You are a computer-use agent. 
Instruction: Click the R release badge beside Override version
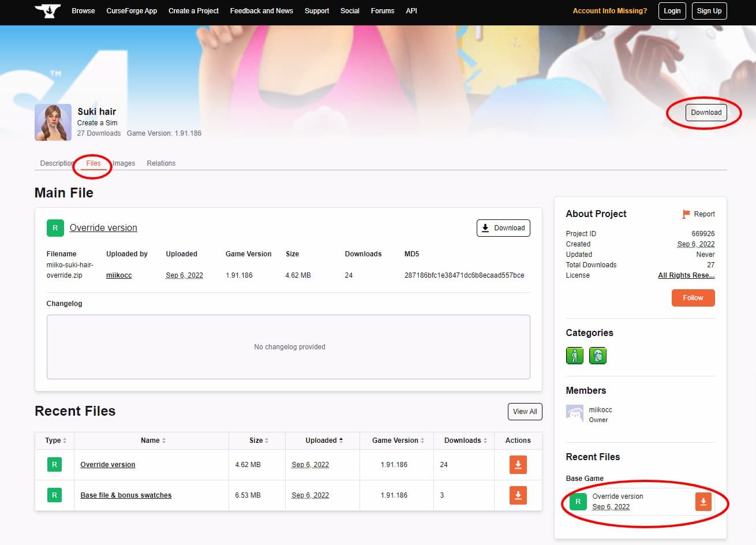tap(55, 228)
